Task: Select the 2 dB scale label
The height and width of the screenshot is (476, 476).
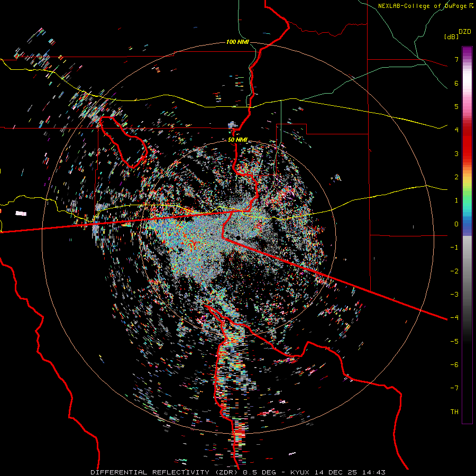Action: pos(456,177)
